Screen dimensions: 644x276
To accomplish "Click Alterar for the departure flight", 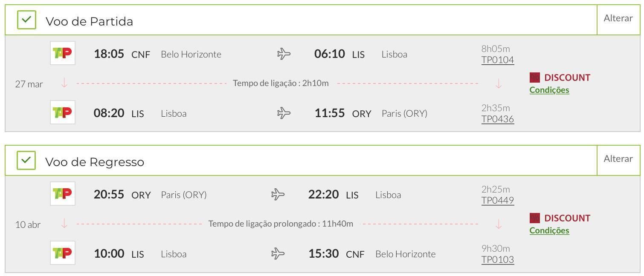I will pyautogui.click(x=618, y=18).
